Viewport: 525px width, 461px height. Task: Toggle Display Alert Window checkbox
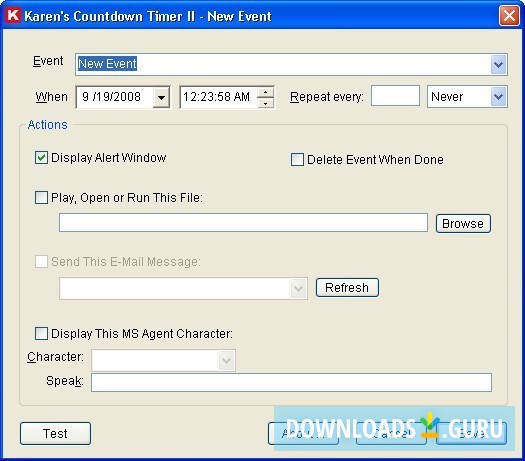pos(41,158)
